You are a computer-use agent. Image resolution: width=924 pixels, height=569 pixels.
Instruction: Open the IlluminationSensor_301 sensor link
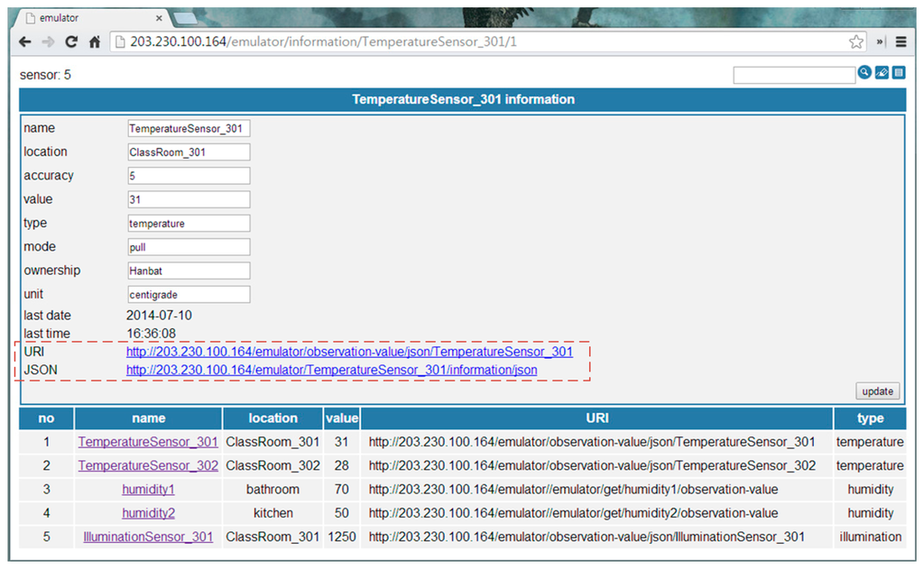point(148,537)
